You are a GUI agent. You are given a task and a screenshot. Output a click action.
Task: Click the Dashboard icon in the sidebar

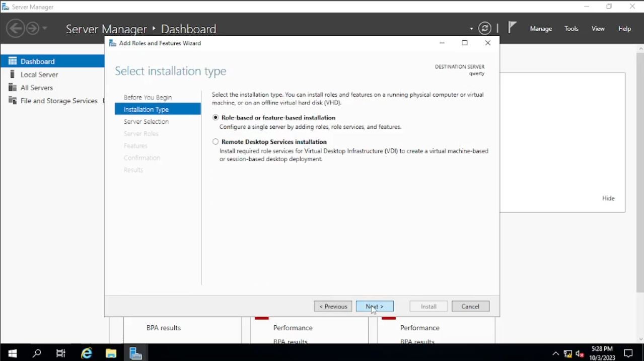point(13,61)
